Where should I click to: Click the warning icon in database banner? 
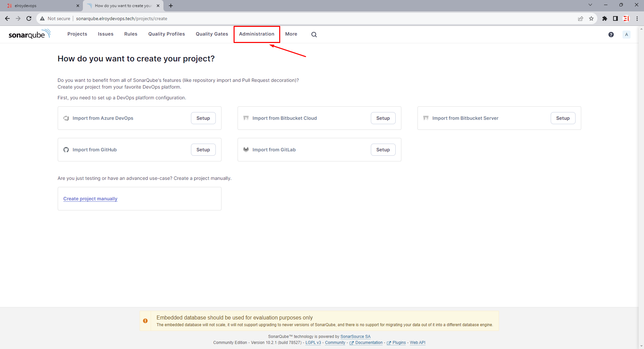(145, 321)
